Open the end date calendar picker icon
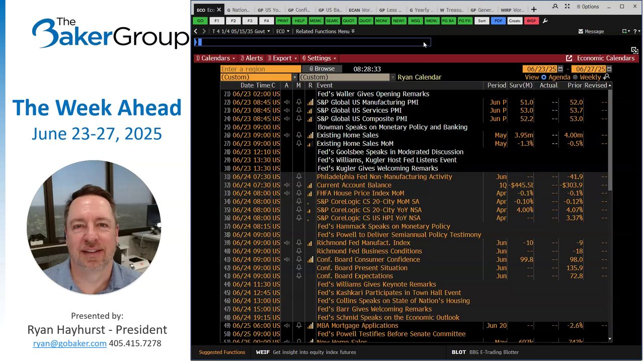Screen dimensions: 644x362 click(x=609, y=69)
